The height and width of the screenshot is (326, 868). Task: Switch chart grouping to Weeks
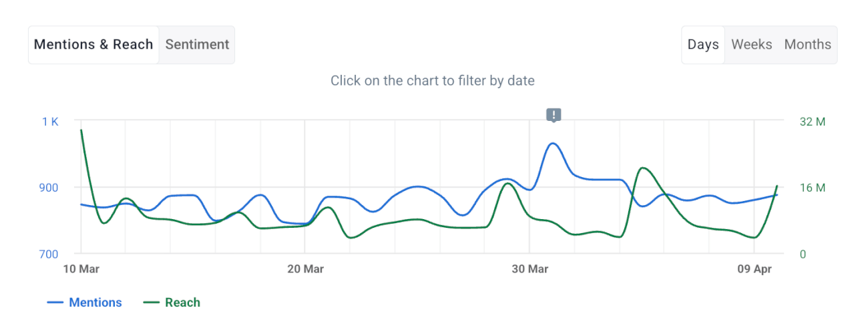(752, 45)
